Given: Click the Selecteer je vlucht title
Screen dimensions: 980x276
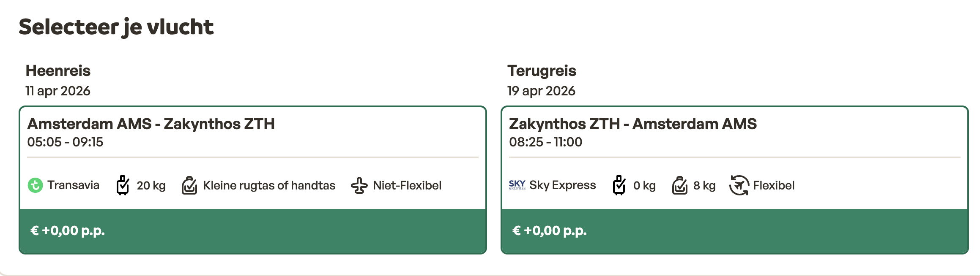Looking at the screenshot, I should tap(116, 27).
